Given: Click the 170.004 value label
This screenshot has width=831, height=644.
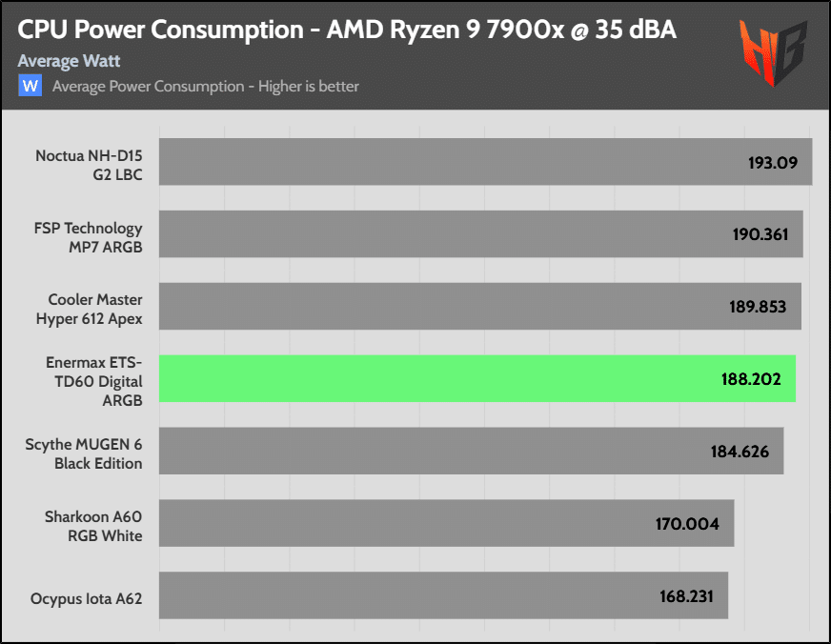Looking at the screenshot, I should (687, 524).
